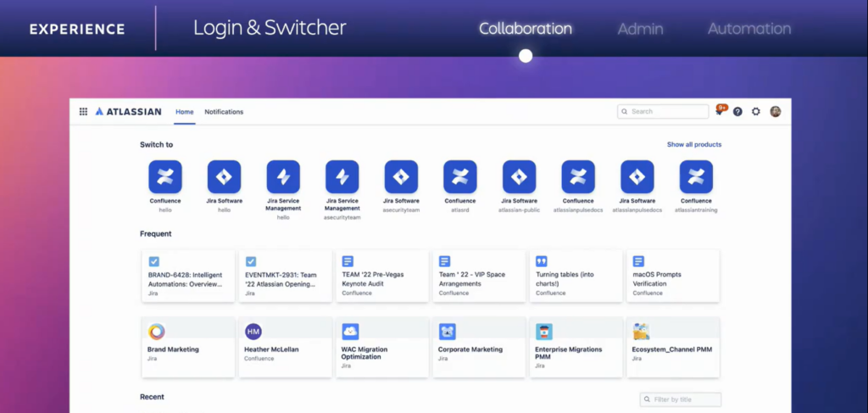Click the Switch to heading
The height and width of the screenshot is (413, 868).
(x=156, y=144)
